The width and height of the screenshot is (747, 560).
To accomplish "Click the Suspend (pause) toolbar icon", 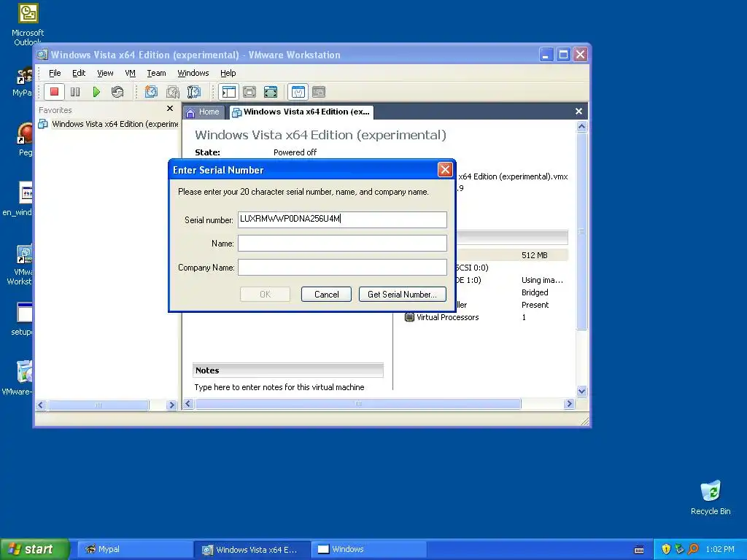I will pos(75,92).
